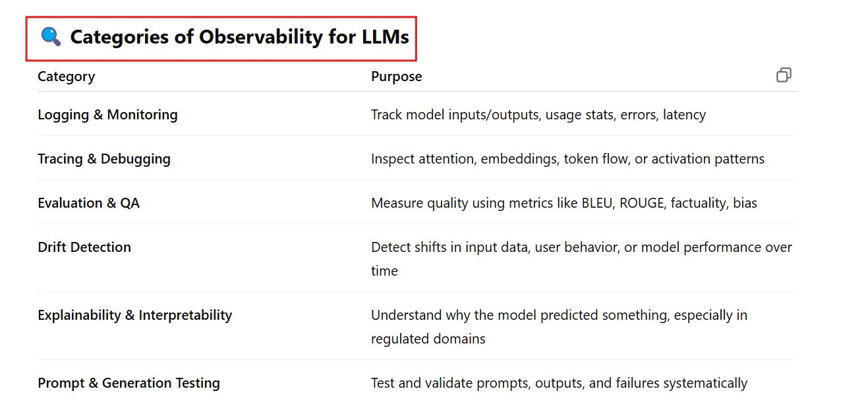The height and width of the screenshot is (420, 868).
Task: Copy the table using the copy icon
Action: (x=784, y=75)
